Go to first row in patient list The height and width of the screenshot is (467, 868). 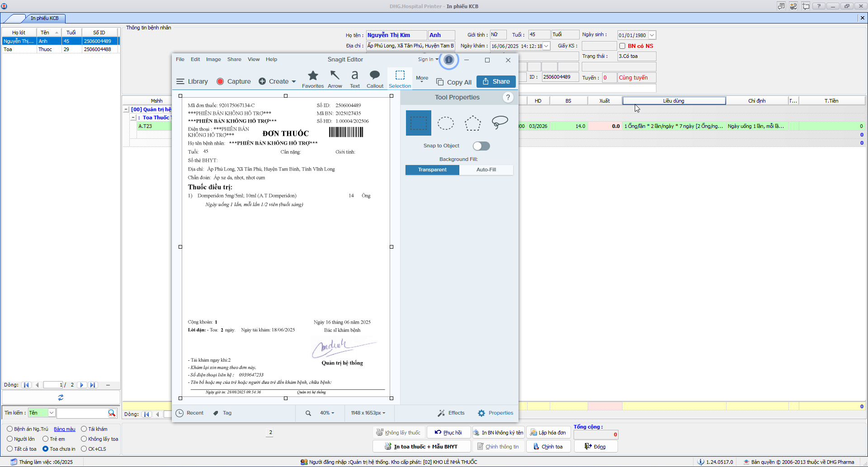[26, 385]
